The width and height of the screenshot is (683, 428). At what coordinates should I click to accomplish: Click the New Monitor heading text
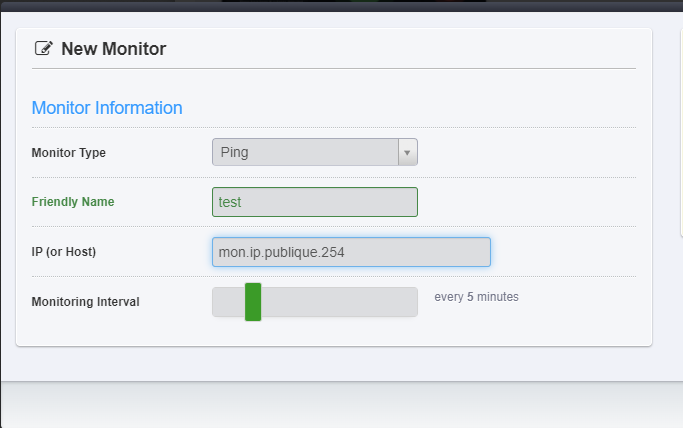click(x=113, y=48)
